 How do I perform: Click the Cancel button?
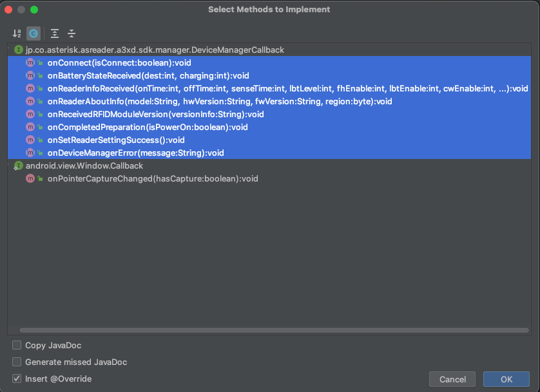pos(452,380)
